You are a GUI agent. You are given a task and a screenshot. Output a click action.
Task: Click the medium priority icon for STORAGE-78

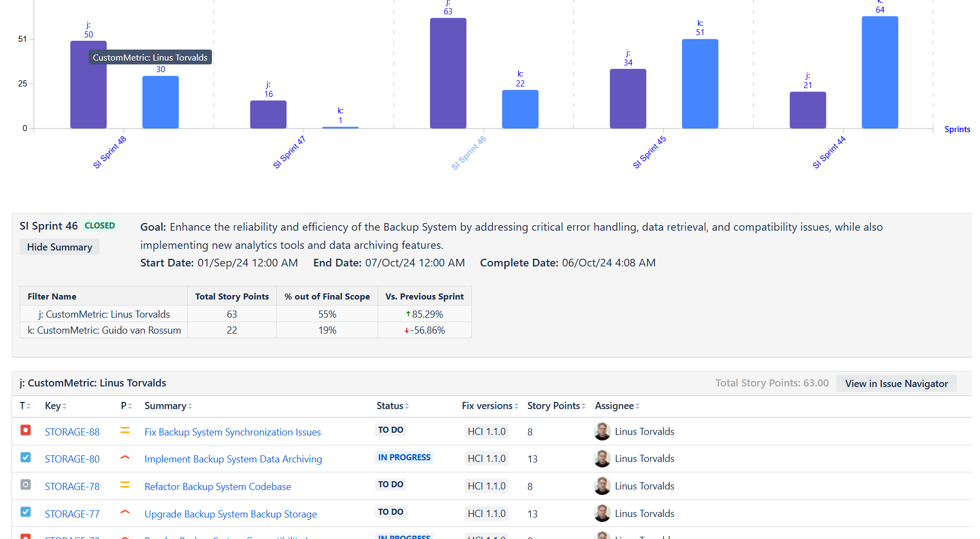coord(125,484)
